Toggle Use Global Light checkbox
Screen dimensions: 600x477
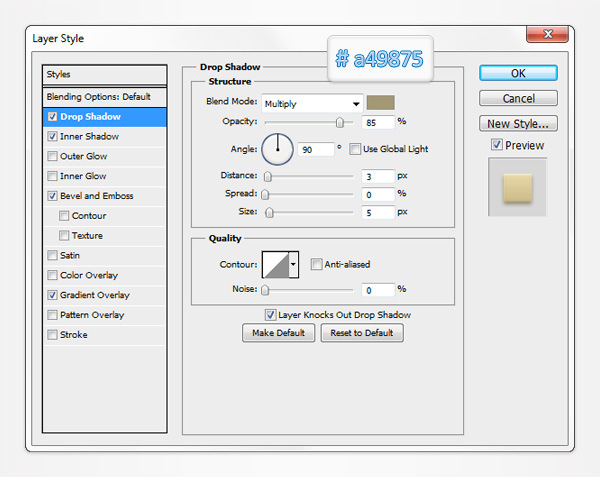pos(356,149)
